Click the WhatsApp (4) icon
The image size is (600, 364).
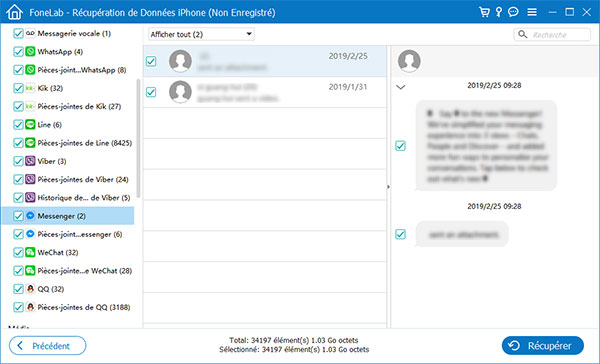pyautogui.click(x=30, y=51)
